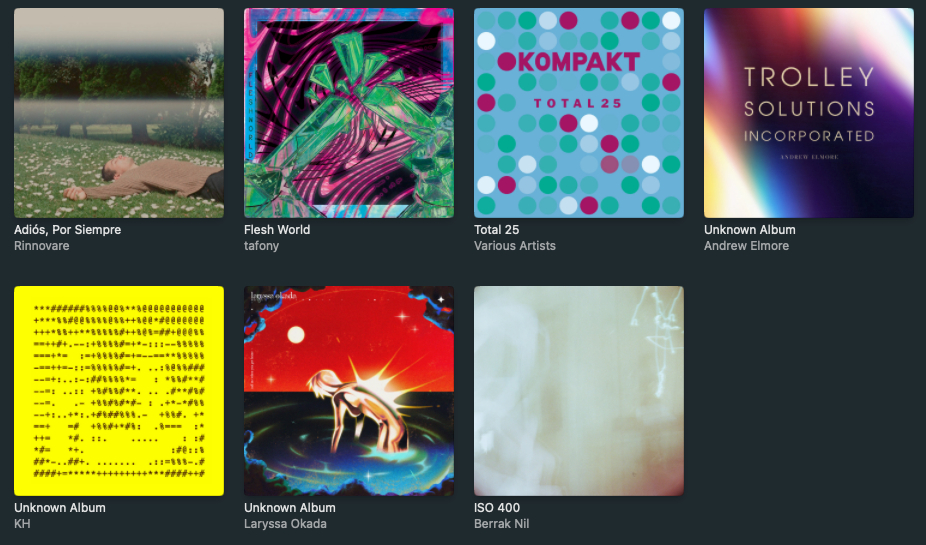Click the Total 25 album title
926x545 pixels.
(x=497, y=230)
